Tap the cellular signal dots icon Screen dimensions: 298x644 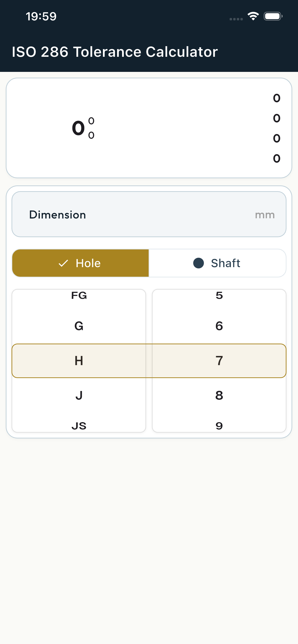pyautogui.click(x=236, y=19)
